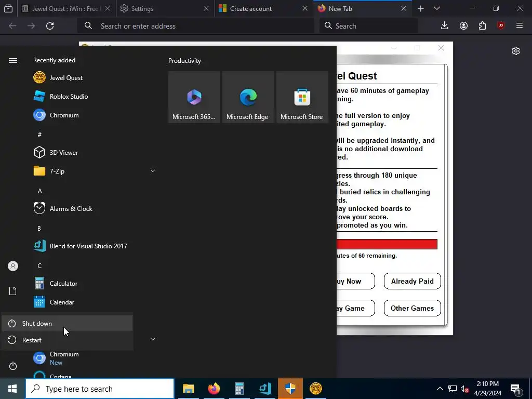This screenshot has width=532, height=399.
Task: Click the shield installer taskbar icon
Action: tap(290, 389)
